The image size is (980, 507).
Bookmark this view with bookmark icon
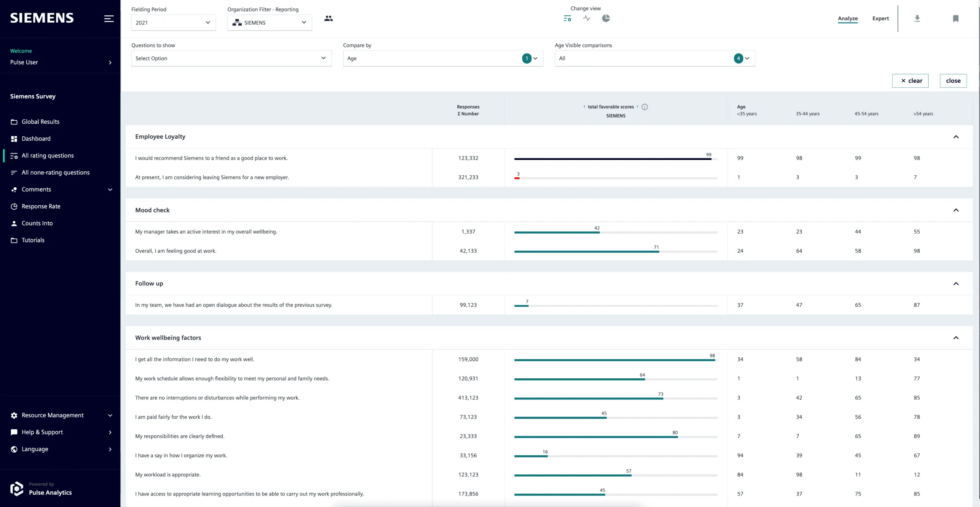tap(955, 18)
